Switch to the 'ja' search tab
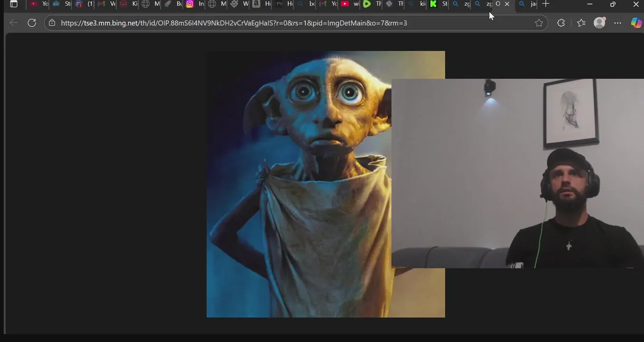 [527, 4]
